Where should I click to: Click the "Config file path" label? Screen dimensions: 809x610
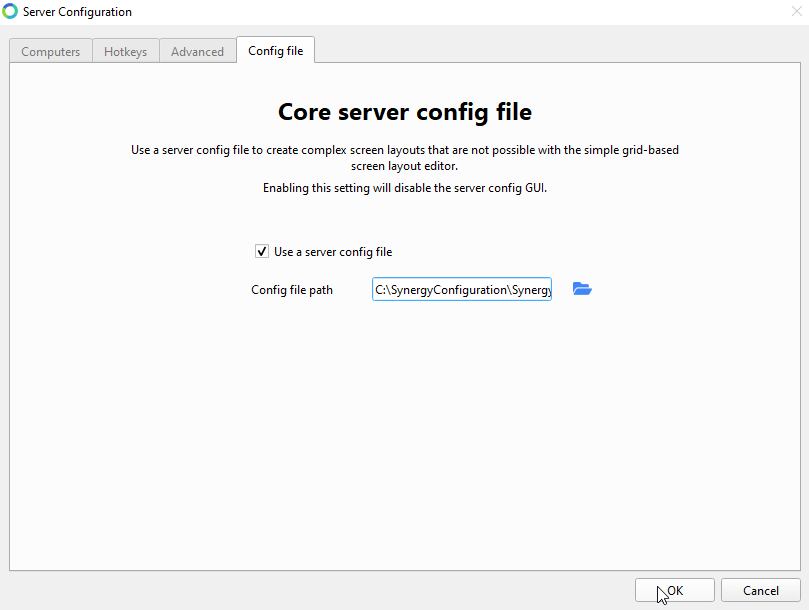pyautogui.click(x=292, y=290)
